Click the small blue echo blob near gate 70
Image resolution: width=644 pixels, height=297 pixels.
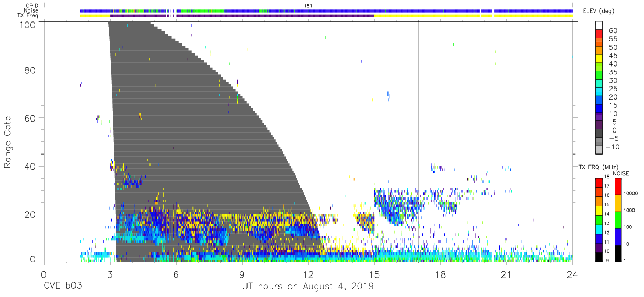pos(388,95)
